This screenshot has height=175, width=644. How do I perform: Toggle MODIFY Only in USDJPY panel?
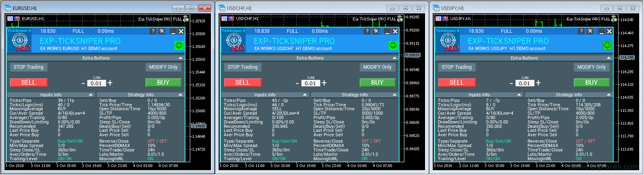click(591, 67)
